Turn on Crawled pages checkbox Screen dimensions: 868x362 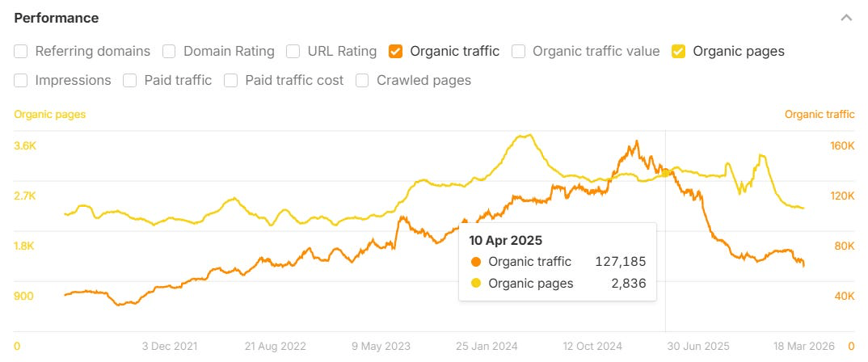363,80
